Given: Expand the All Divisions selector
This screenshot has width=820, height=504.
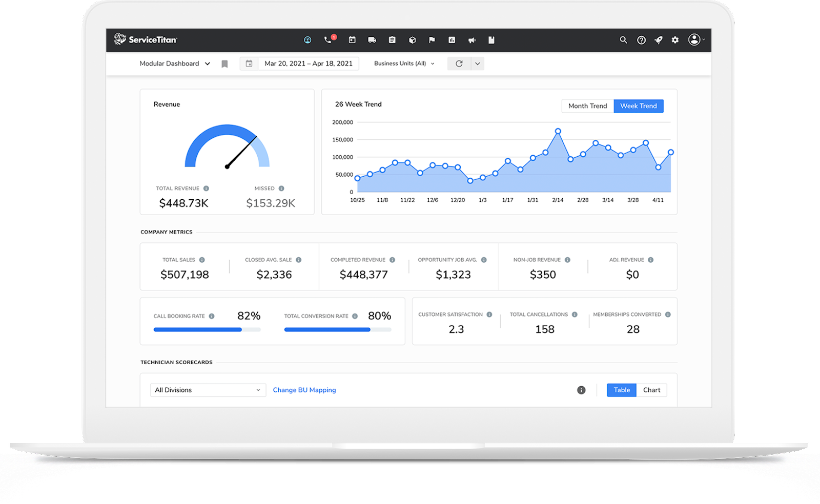Looking at the screenshot, I should click(x=207, y=390).
